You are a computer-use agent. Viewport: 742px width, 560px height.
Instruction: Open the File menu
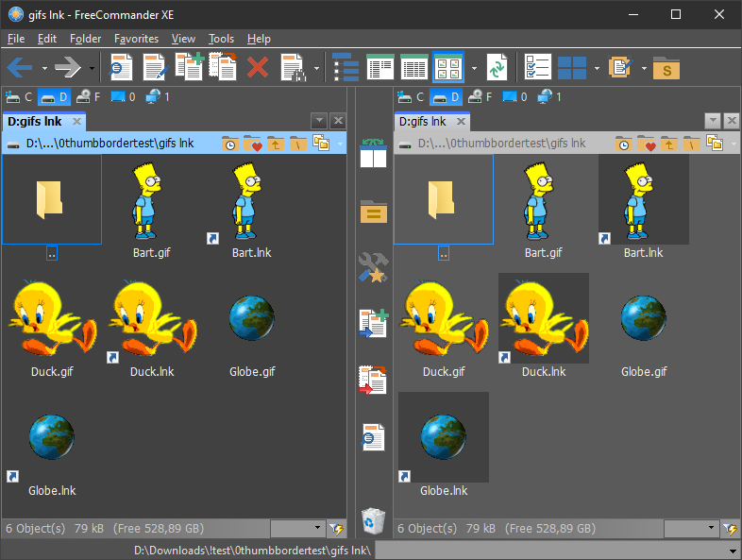(x=16, y=39)
